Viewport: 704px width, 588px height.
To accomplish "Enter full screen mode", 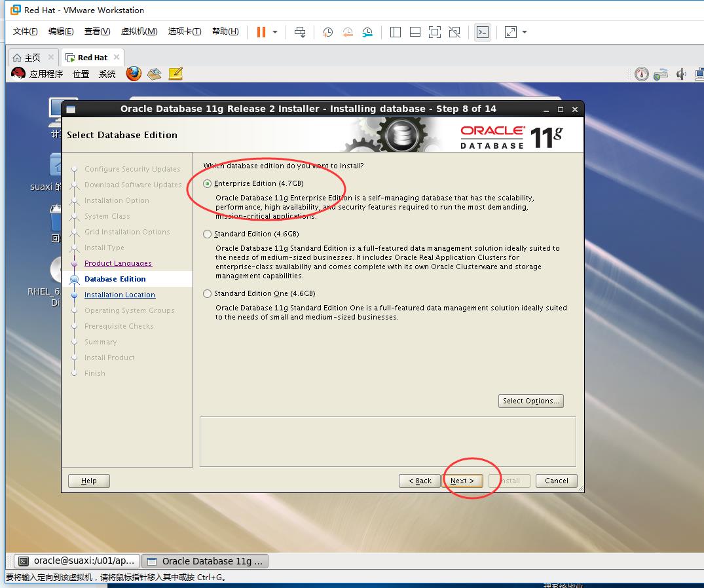I will tap(435, 32).
